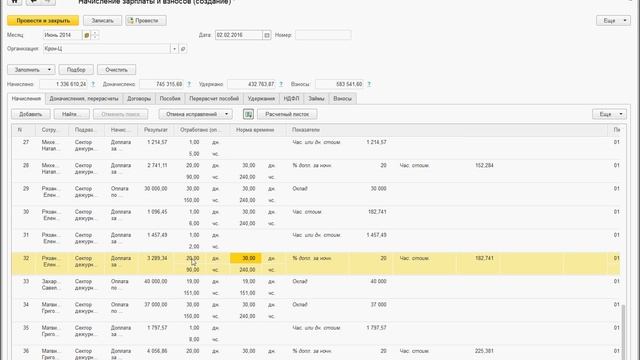Click into the empty Номер field
The image size is (640, 360).
pyautogui.click(x=323, y=35)
